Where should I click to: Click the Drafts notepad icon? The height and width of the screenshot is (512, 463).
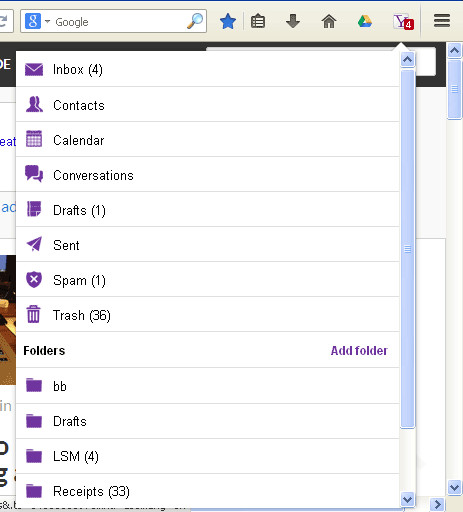coord(34,209)
